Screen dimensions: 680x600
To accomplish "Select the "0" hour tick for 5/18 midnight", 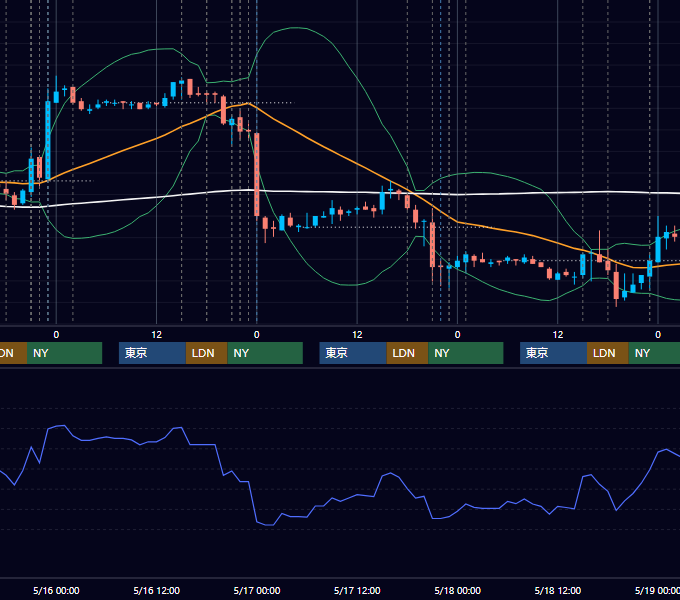I will pyautogui.click(x=458, y=335).
